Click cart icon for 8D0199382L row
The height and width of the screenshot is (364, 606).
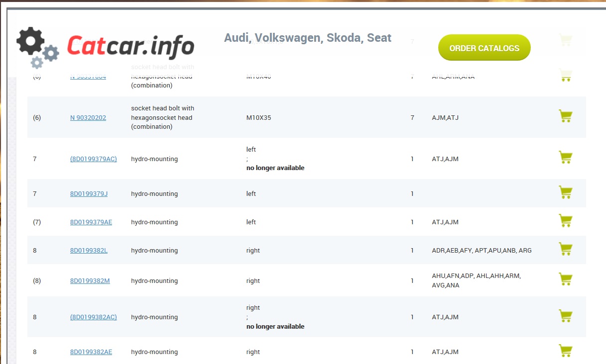[565, 249]
